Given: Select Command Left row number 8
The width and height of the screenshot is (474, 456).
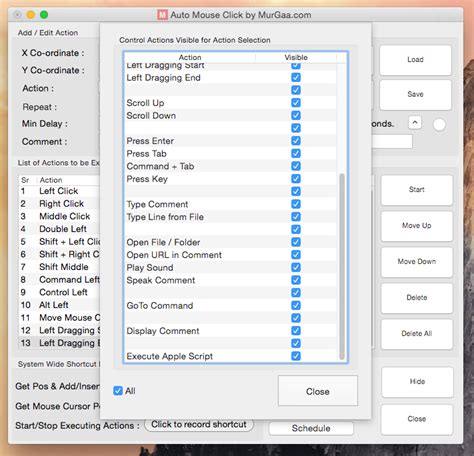Looking at the screenshot, I should (59, 280).
